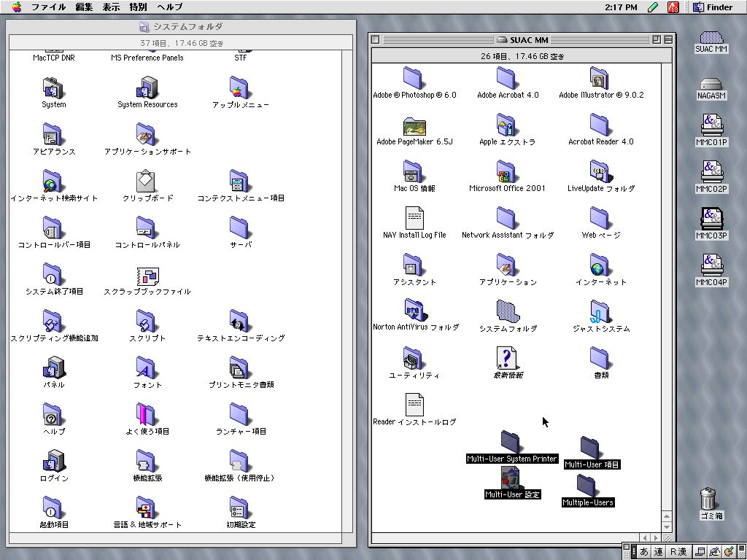Open the 編集 menu
Image resolution: width=747 pixels, height=560 pixels.
[x=84, y=7]
